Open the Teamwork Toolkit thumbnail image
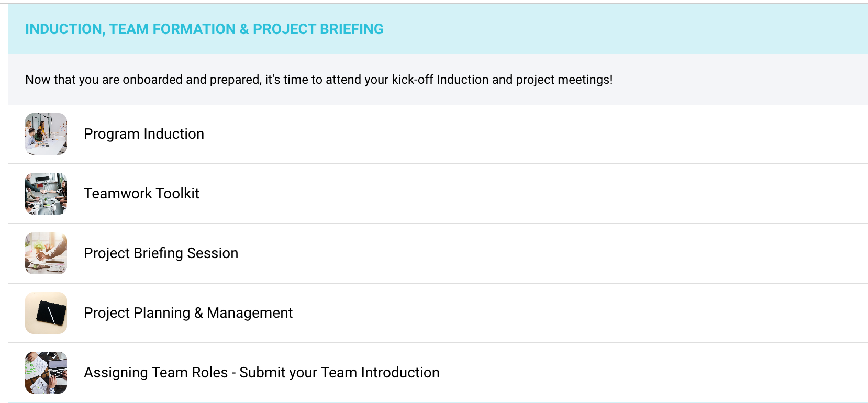Screen dimensions: 868x403 pos(46,194)
